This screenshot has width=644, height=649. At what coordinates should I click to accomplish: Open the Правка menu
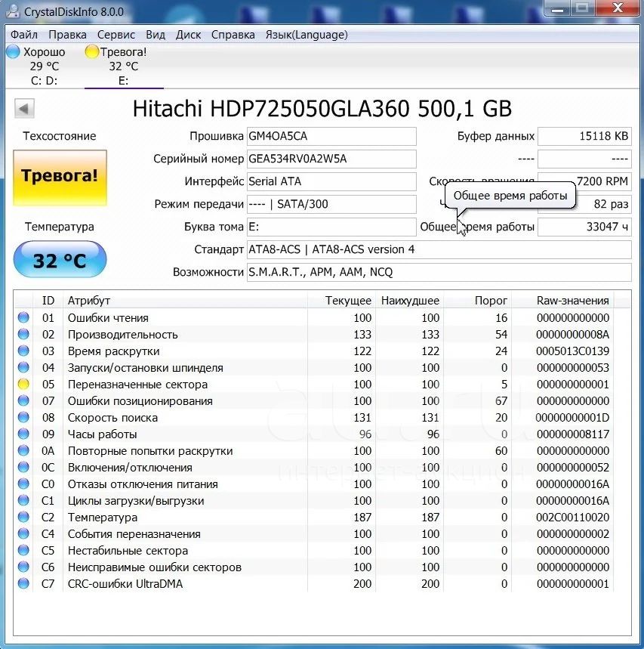(x=67, y=35)
